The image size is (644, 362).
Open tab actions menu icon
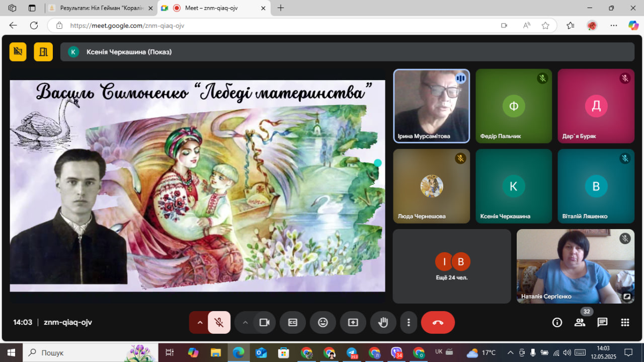(32, 8)
